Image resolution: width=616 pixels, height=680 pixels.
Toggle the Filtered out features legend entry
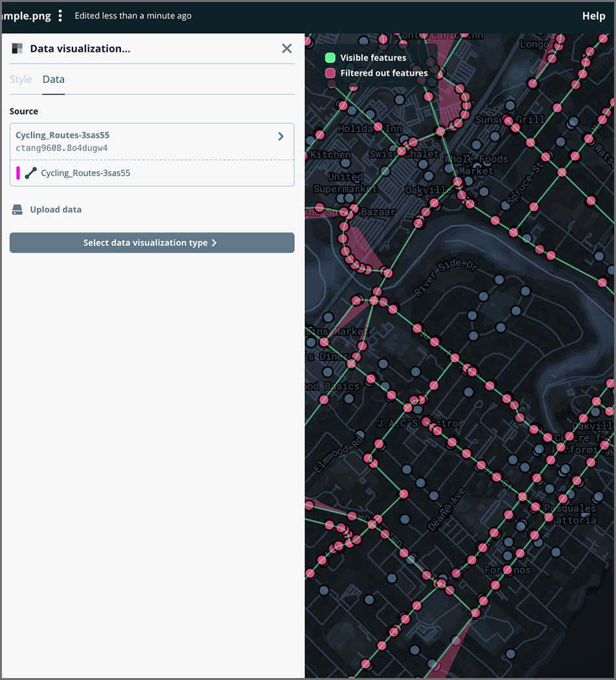coord(378,73)
